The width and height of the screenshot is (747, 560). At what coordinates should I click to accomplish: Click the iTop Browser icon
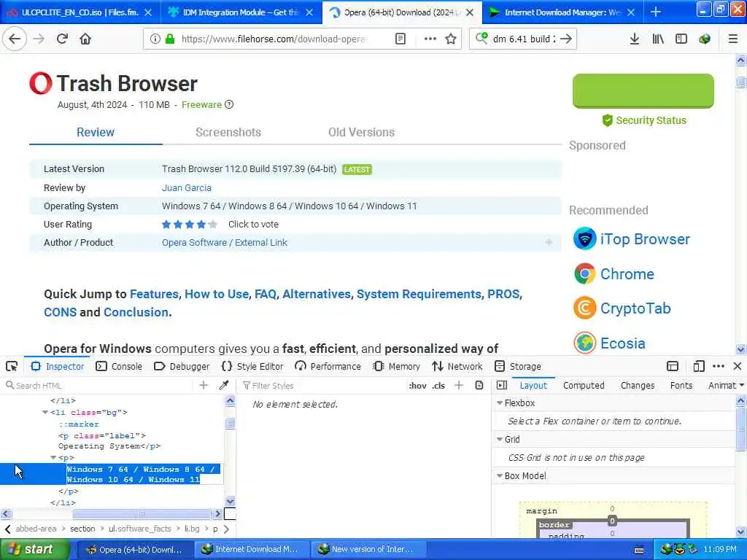584,238
